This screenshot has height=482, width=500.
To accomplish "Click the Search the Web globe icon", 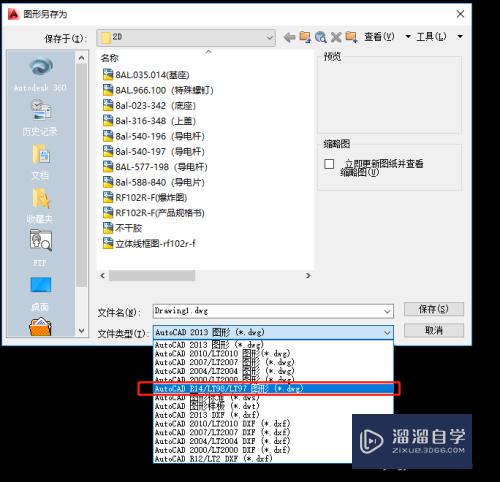I will (x=321, y=37).
